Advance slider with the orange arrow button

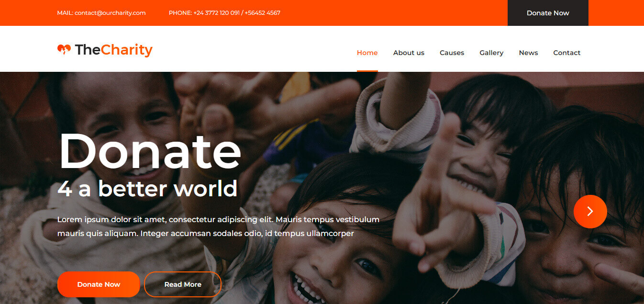(590, 211)
